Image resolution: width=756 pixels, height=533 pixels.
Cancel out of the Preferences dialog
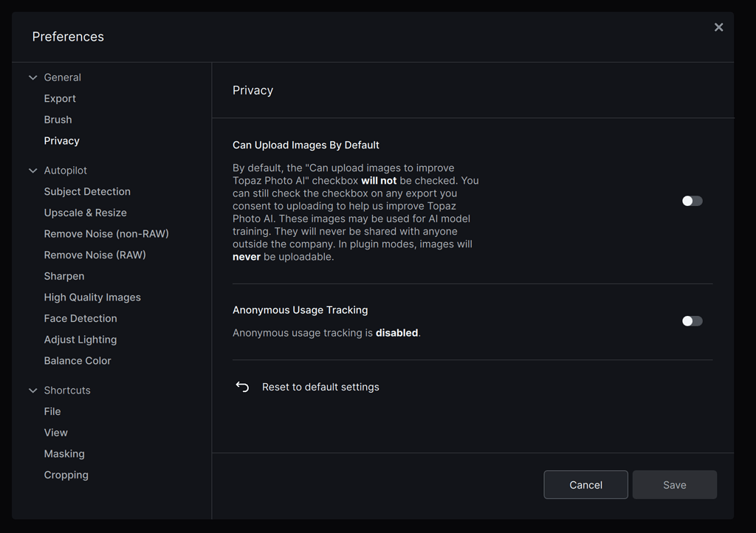585,484
